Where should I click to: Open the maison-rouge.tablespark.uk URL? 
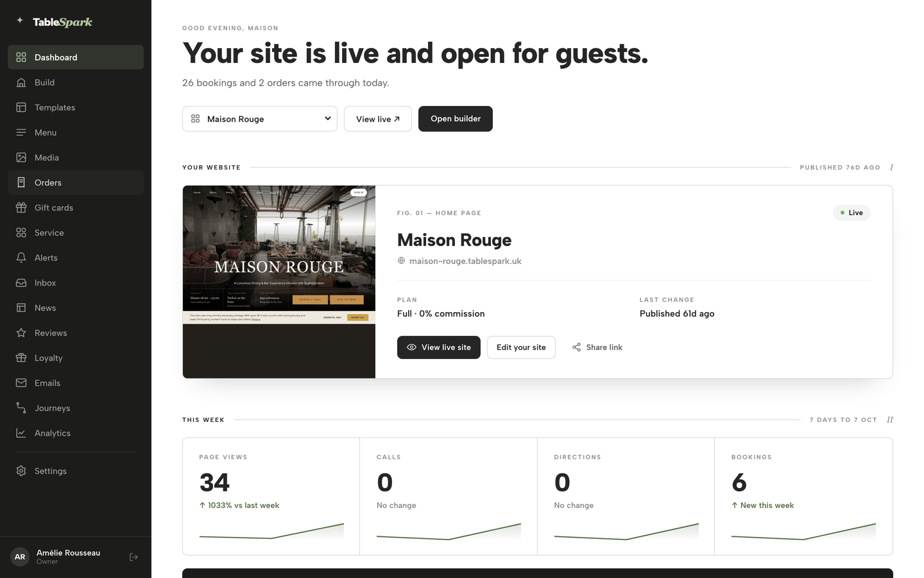[x=465, y=261]
